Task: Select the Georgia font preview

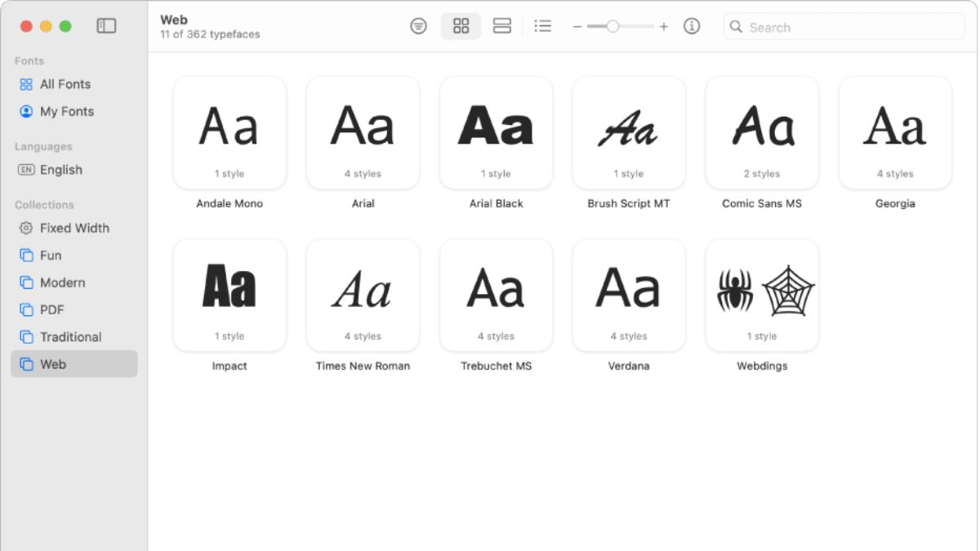Action: [895, 132]
